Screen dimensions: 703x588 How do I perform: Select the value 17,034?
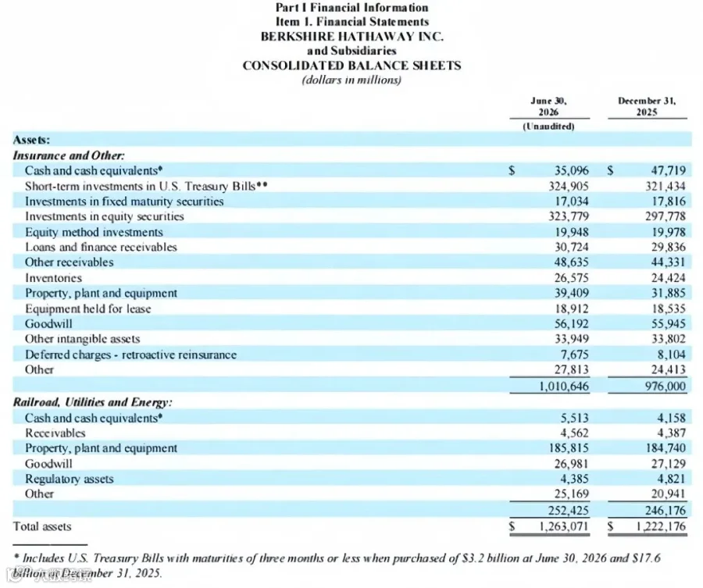571,201
